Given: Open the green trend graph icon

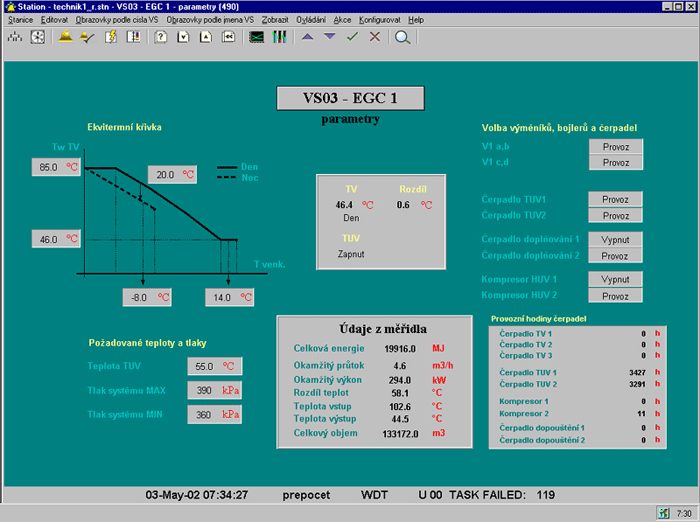Looking at the screenshot, I should click(257, 37).
